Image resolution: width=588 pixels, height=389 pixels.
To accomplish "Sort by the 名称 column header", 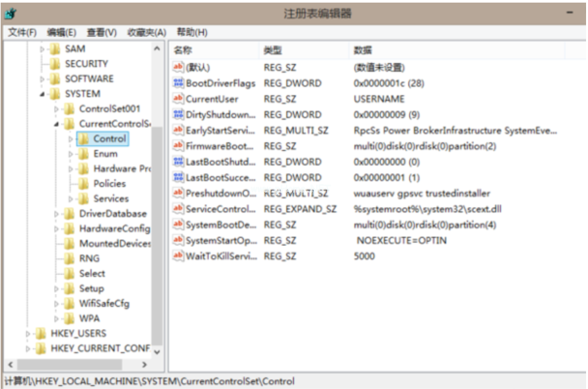I will point(182,50).
